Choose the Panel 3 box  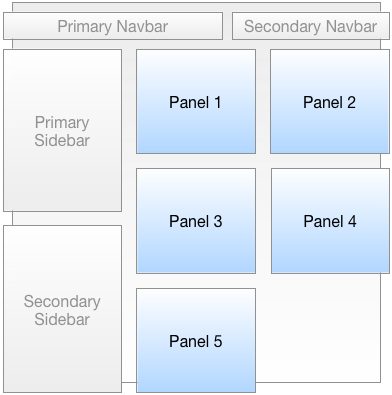tap(196, 221)
